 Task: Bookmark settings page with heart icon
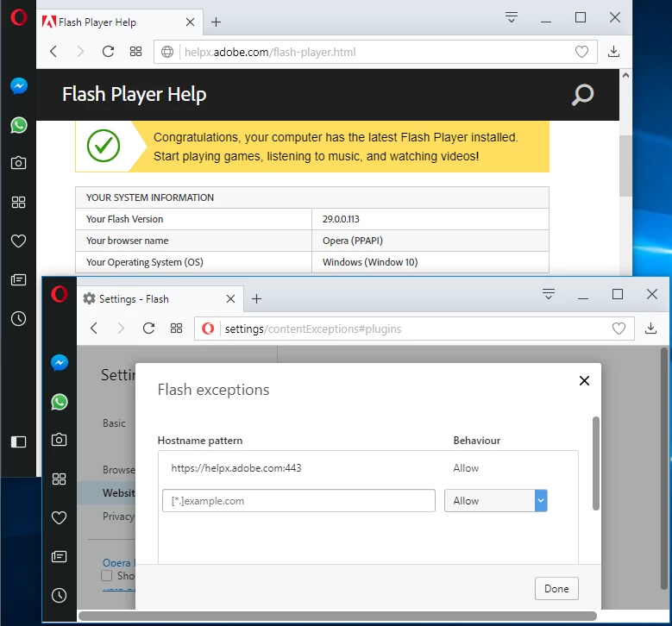[x=619, y=329]
